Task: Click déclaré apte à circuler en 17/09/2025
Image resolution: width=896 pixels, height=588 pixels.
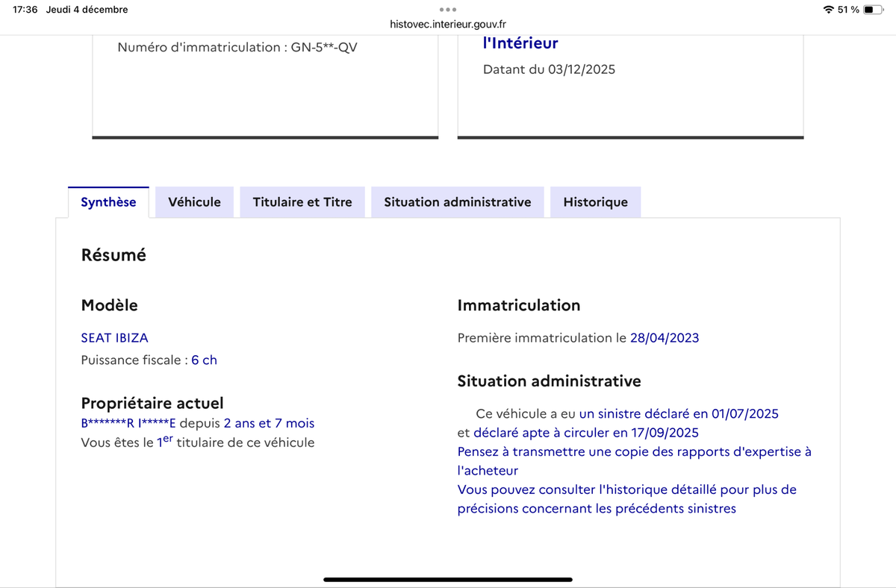Action: pyautogui.click(x=585, y=433)
